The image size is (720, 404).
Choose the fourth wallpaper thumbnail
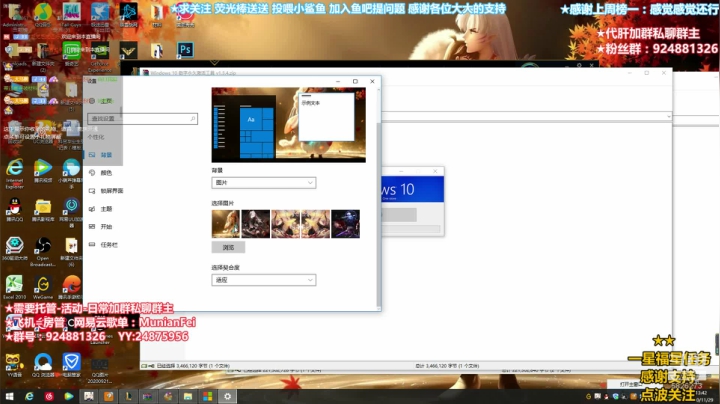click(x=315, y=224)
